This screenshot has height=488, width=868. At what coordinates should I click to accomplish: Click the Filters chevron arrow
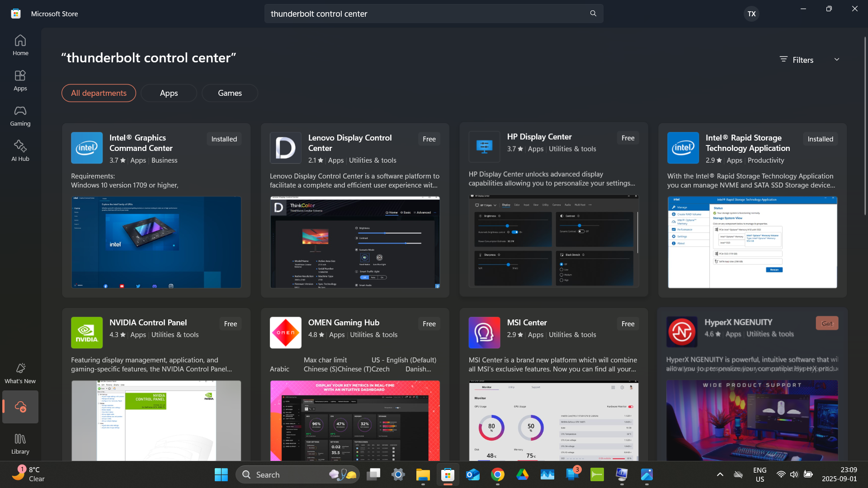837,60
